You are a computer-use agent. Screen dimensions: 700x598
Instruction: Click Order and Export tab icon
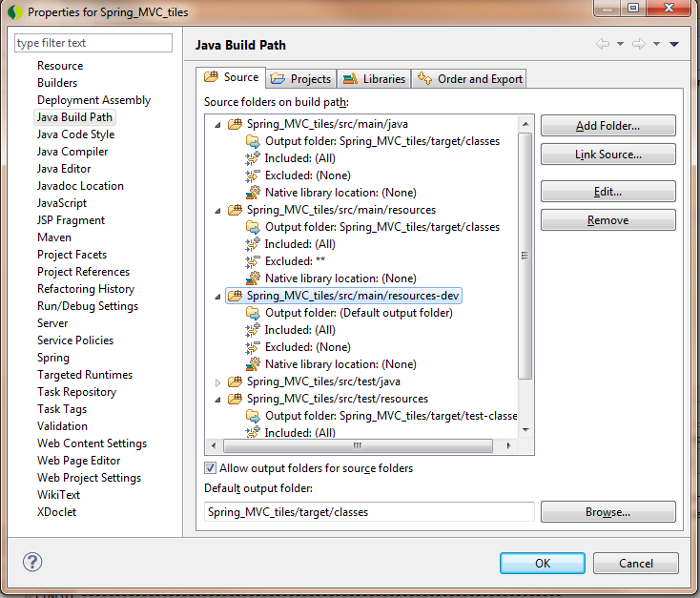(424, 78)
